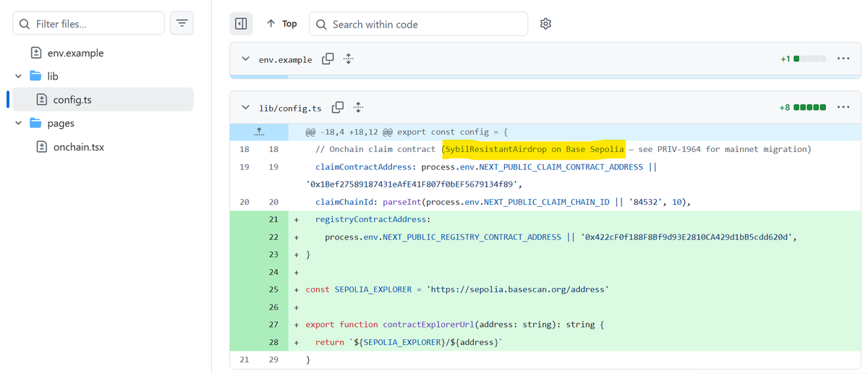Collapse the env.example file diff
868x374 pixels.
(246, 59)
